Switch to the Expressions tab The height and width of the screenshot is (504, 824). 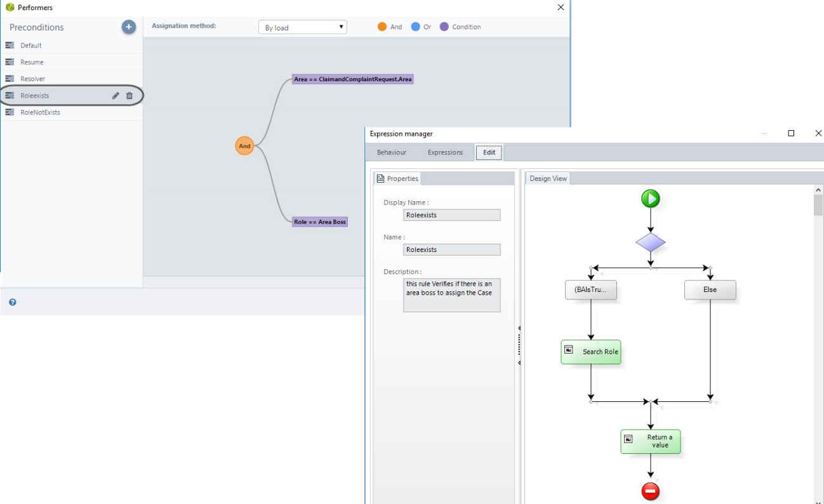(x=445, y=152)
